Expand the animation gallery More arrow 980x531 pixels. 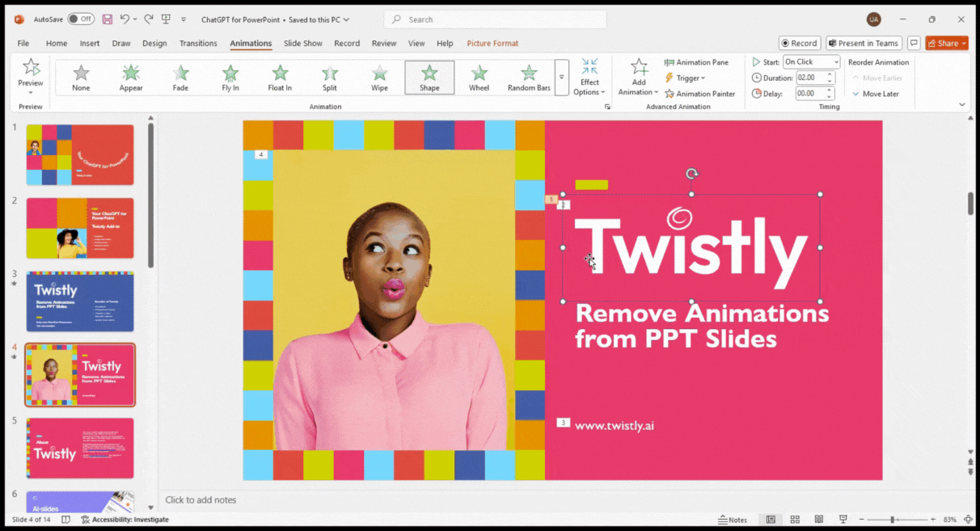561,78
